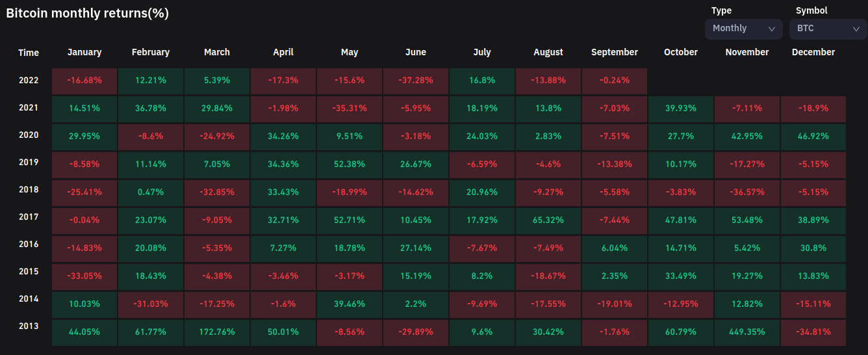Click the -37.28% cell for June 2022
The width and height of the screenshot is (868, 355).
(x=416, y=81)
